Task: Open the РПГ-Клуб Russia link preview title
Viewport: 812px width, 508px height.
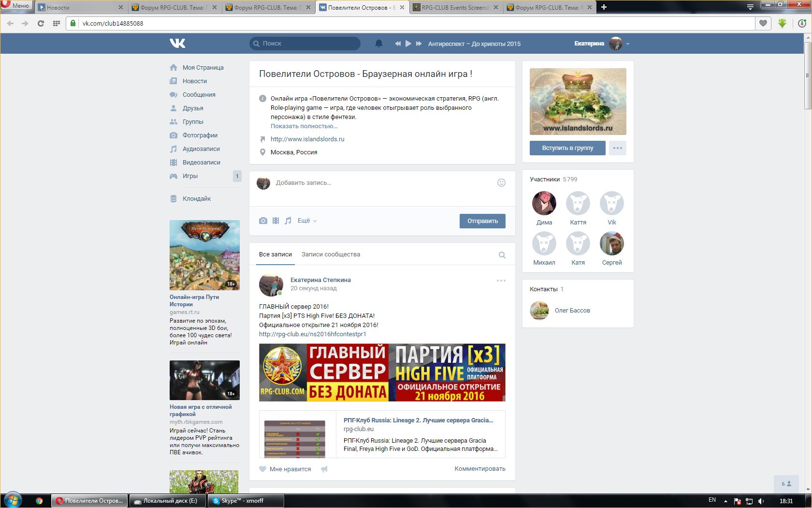Action: tap(419, 420)
